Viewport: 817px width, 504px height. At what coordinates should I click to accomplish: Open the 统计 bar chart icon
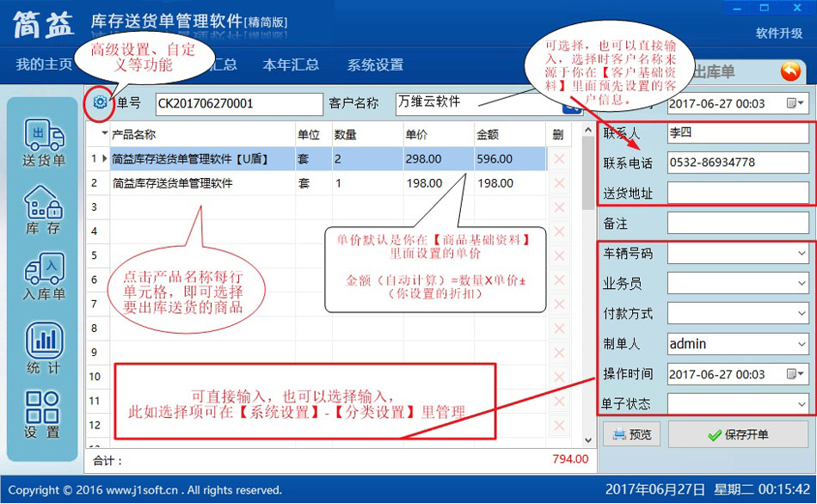pyautogui.click(x=44, y=347)
